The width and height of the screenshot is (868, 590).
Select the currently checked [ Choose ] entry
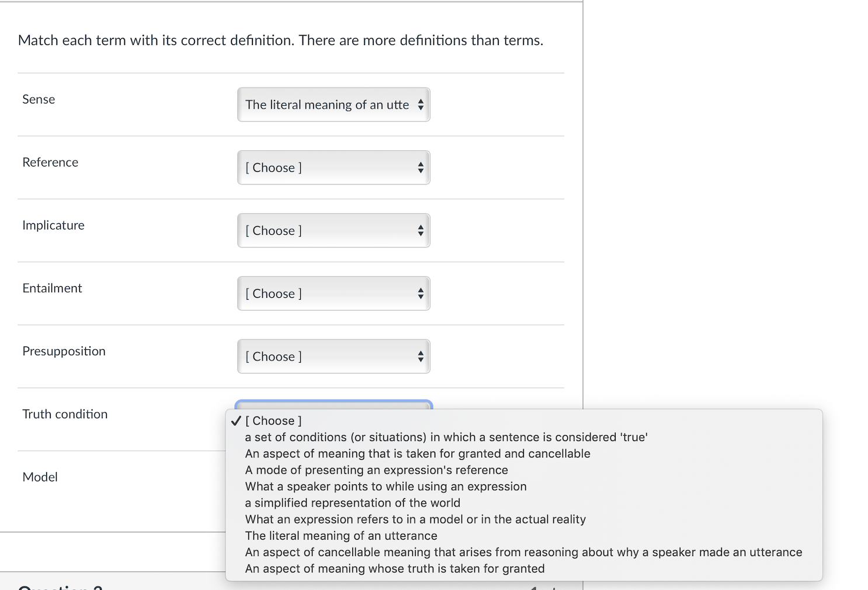273,420
